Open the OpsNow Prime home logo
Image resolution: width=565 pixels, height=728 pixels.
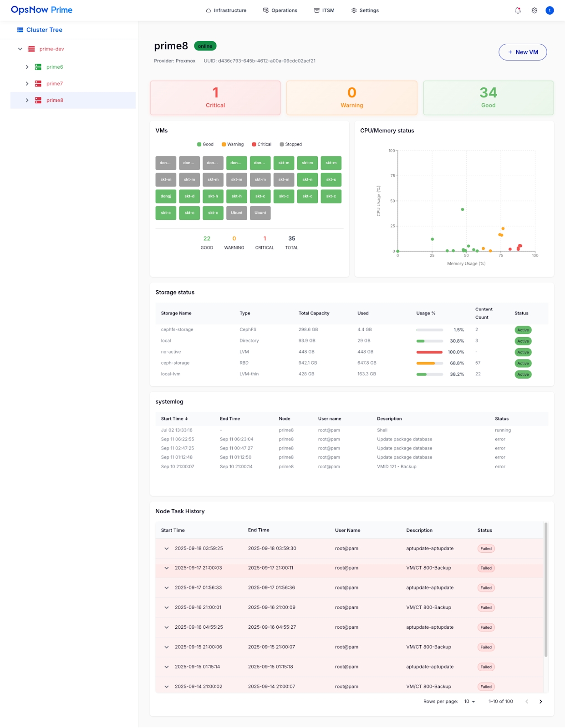click(x=41, y=10)
